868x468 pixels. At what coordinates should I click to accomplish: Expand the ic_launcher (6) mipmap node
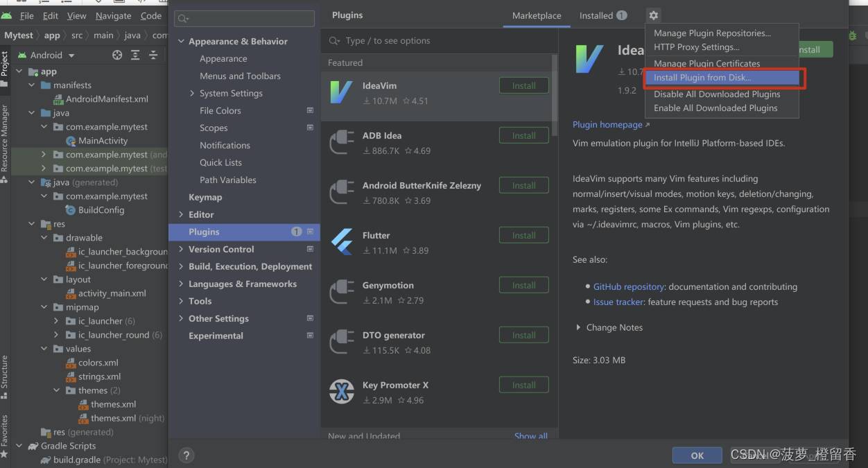click(57, 321)
